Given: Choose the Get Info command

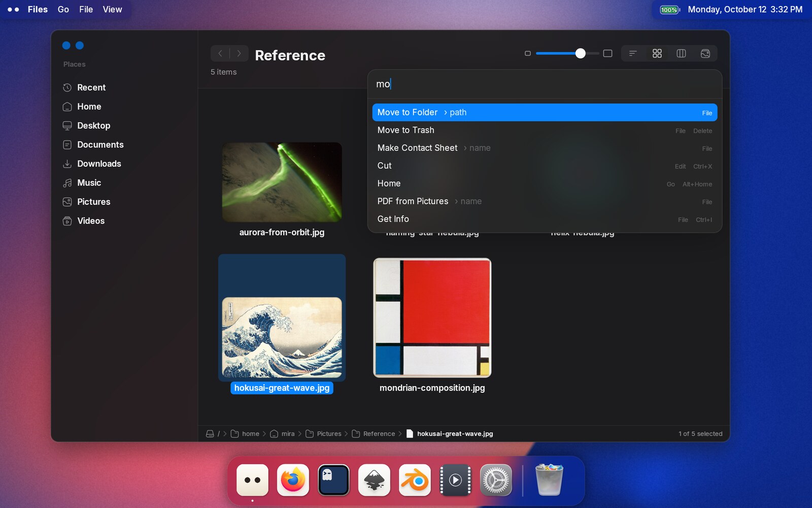Looking at the screenshot, I should pos(545,219).
